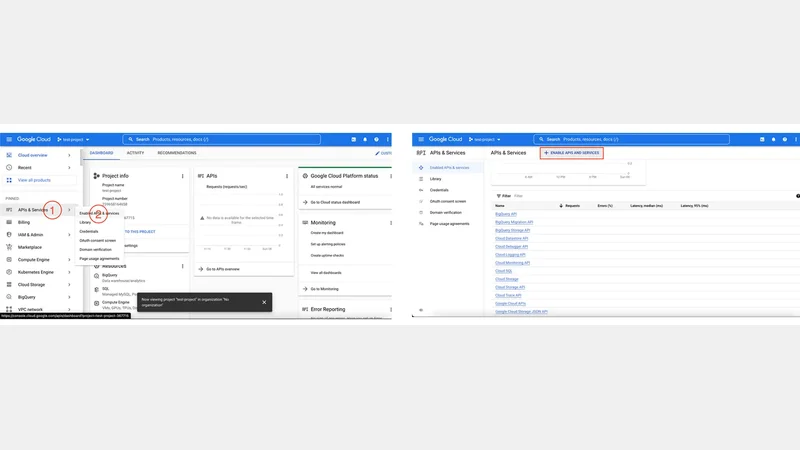Select Library in the APIs & Services flyout menu
Screen dimensions: 800x450
pos(85,222)
